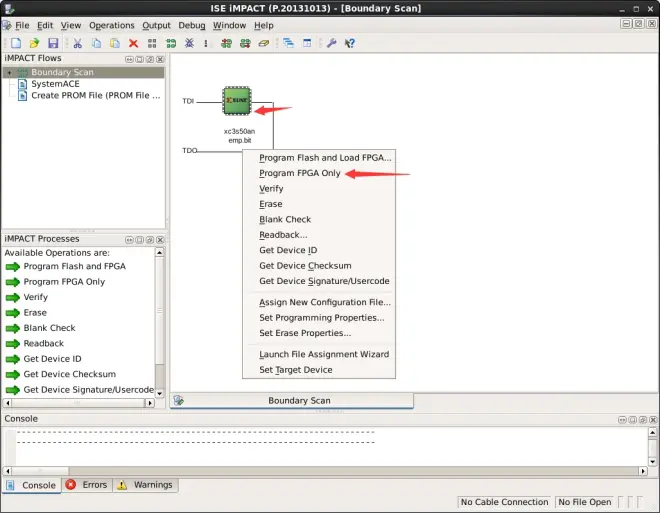Screen dimensions: 660x514
Task: Open preferences with the wrench icon
Action: 332,43
